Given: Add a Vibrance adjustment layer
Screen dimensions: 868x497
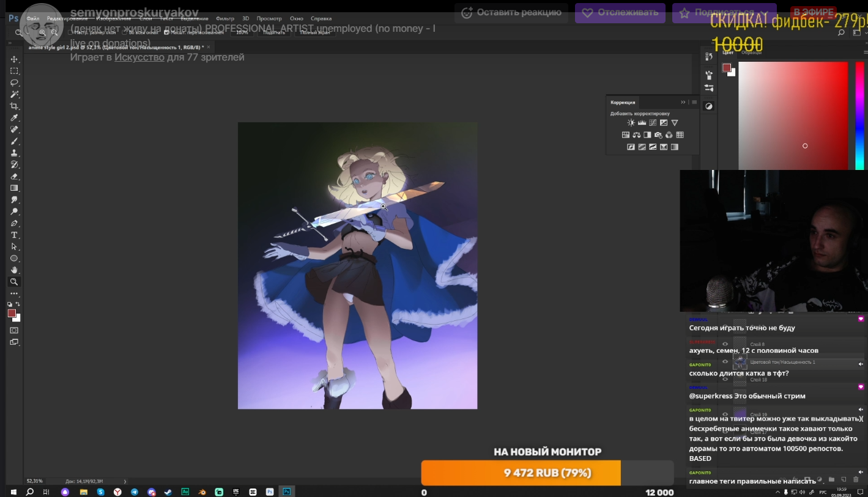Looking at the screenshot, I should 675,123.
